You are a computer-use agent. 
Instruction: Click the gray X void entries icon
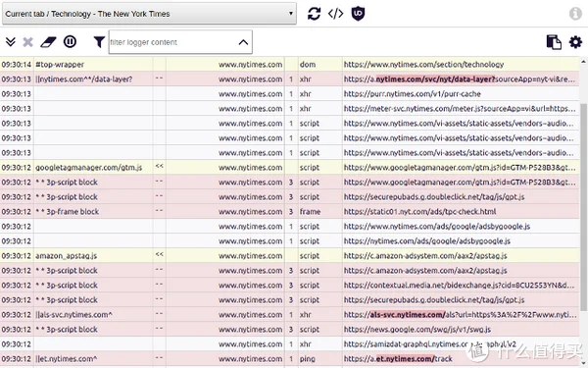pyautogui.click(x=27, y=41)
